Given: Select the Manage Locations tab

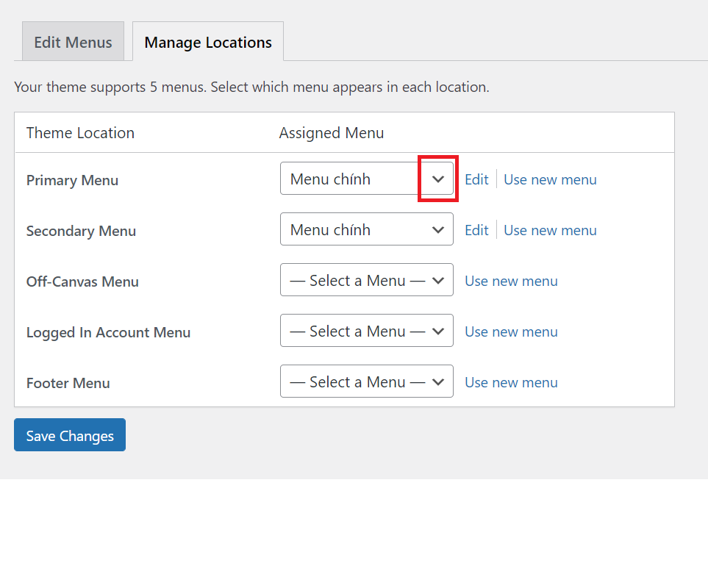Looking at the screenshot, I should (x=208, y=42).
